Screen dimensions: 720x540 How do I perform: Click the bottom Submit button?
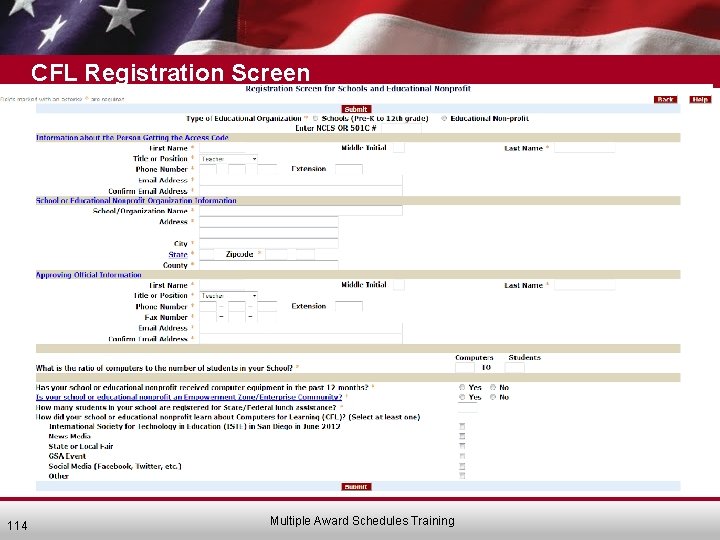pyautogui.click(x=356, y=487)
